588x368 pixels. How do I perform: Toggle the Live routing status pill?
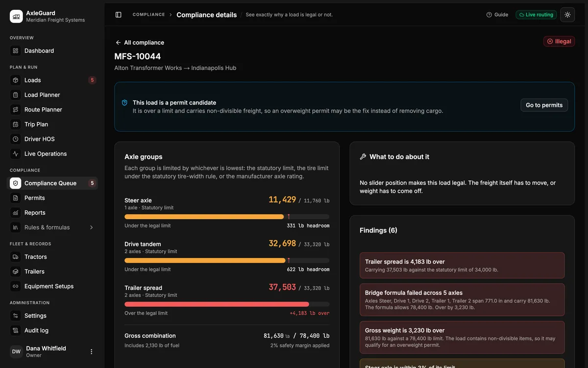point(536,15)
